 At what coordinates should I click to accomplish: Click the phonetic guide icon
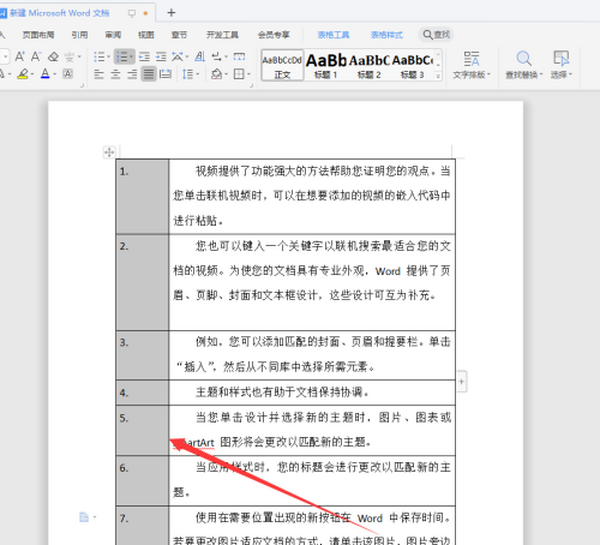[69, 57]
